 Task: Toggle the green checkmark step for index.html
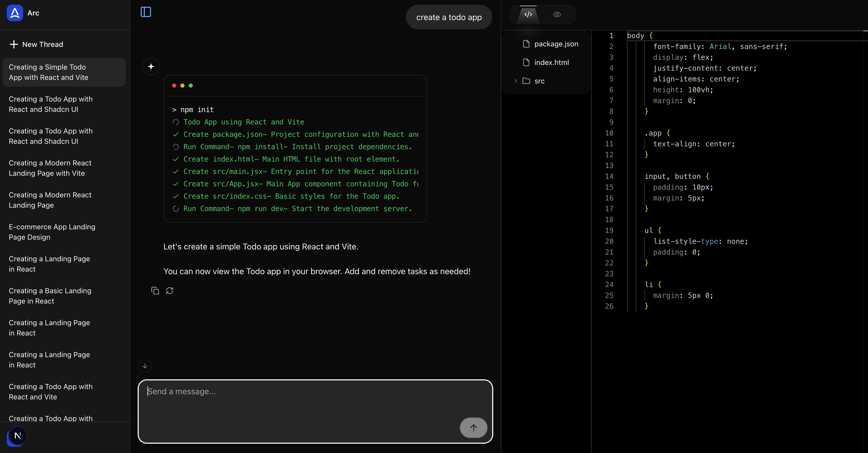click(x=176, y=159)
